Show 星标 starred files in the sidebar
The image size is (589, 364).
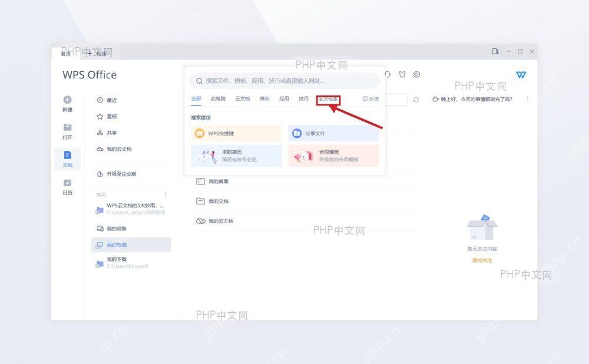[x=107, y=117]
